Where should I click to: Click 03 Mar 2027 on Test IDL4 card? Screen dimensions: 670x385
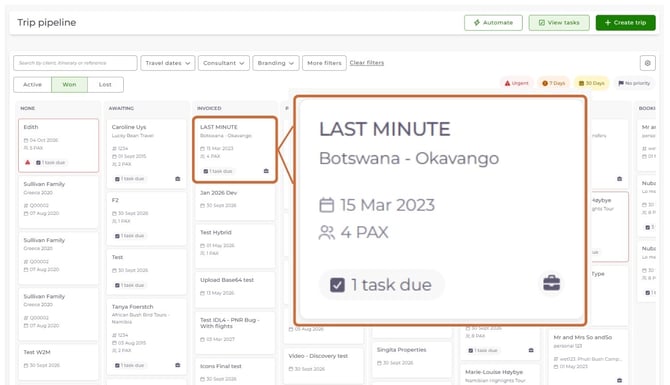coord(220,339)
